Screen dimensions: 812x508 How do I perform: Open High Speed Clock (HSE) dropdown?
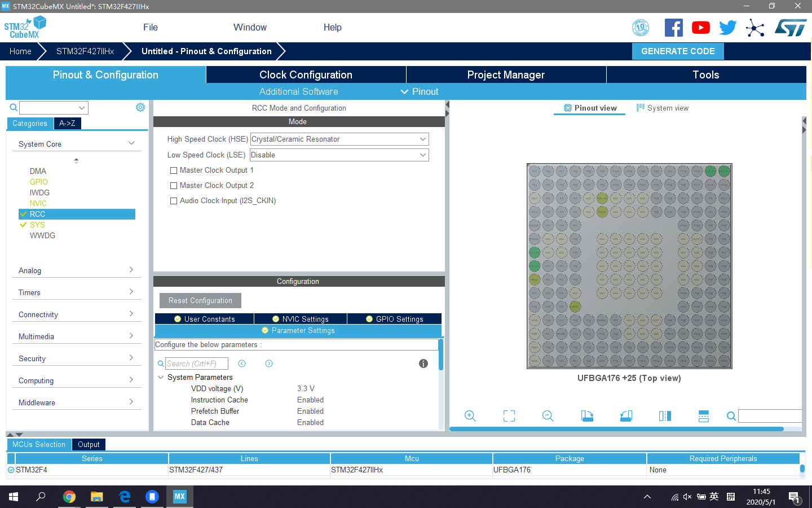click(x=339, y=139)
